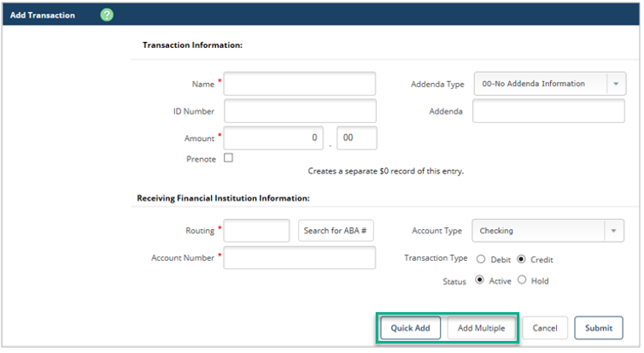Image resolution: width=644 pixels, height=353 pixels.
Task: Click the green help question mark icon
Action: (107, 15)
